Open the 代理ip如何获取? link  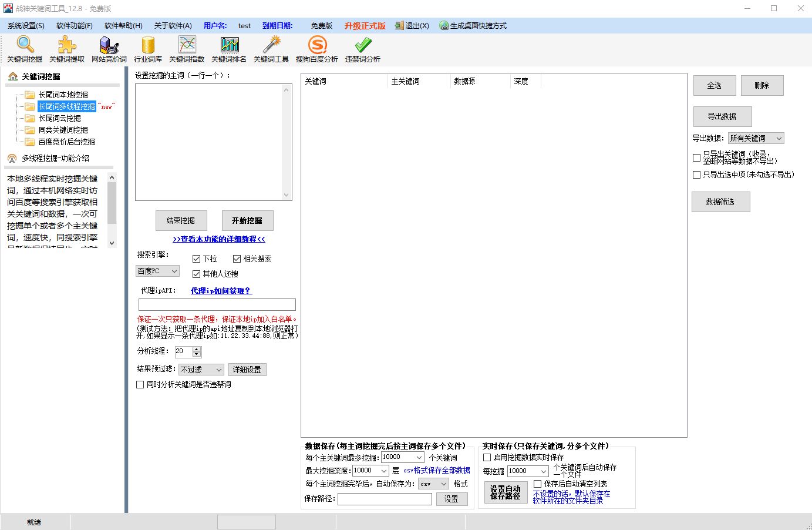(221, 291)
